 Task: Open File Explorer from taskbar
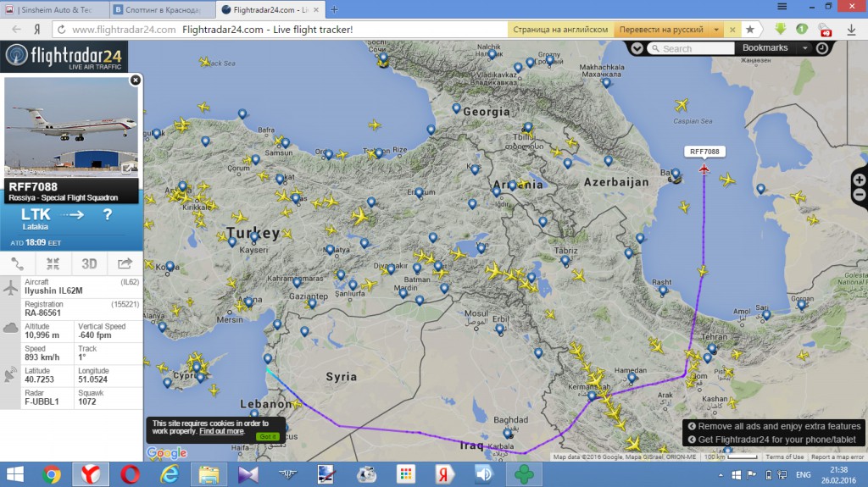(209, 475)
